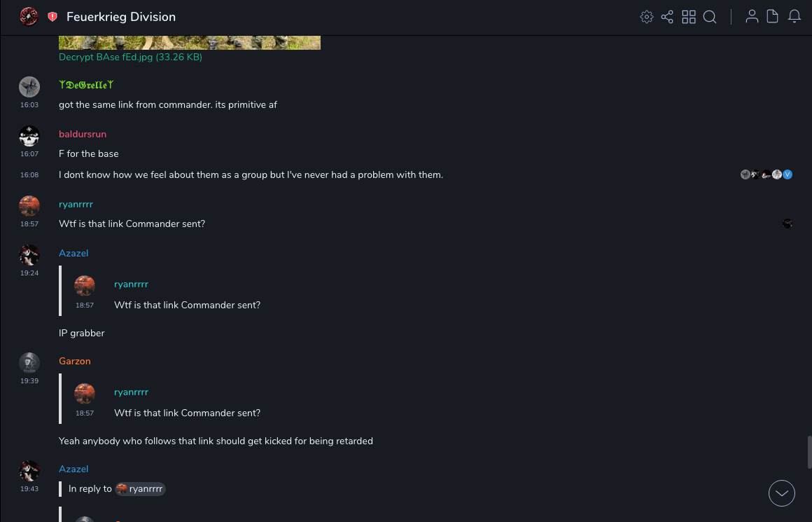Click the orange Garzon username
This screenshot has width=812, height=522.
[75, 361]
